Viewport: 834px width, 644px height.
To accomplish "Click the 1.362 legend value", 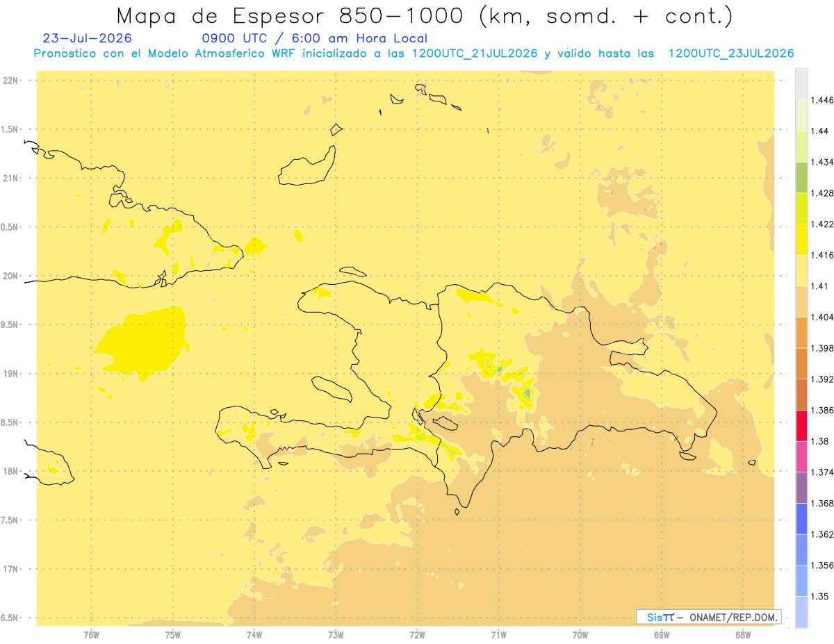I will click(821, 534).
